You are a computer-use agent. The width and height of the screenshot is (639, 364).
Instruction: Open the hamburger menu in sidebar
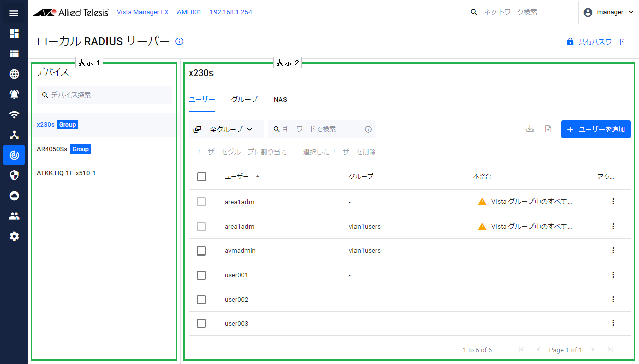pyautogui.click(x=14, y=13)
